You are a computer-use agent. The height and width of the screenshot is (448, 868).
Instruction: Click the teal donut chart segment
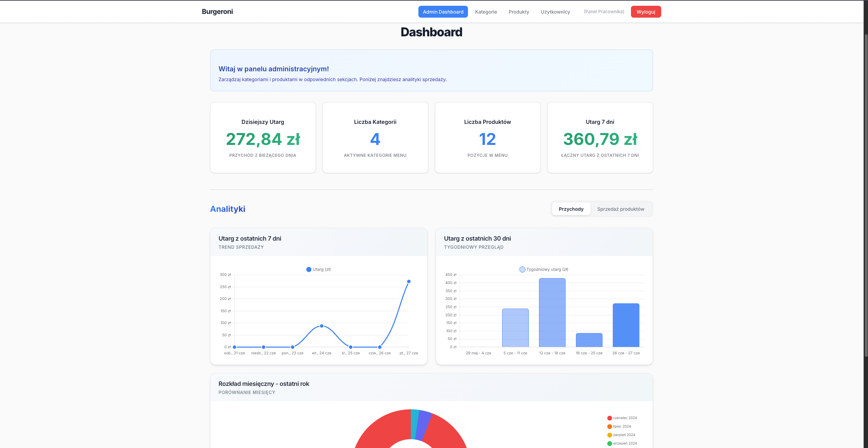point(414,424)
